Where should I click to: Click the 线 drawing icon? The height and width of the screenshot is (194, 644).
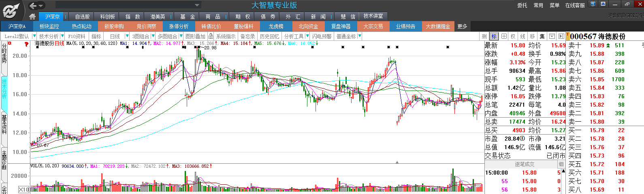[x=523, y=36]
